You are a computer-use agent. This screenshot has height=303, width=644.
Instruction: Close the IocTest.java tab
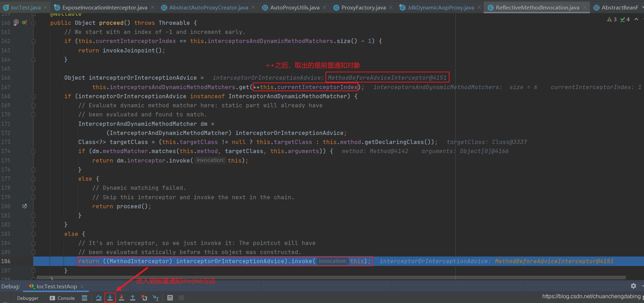pos(45,7)
